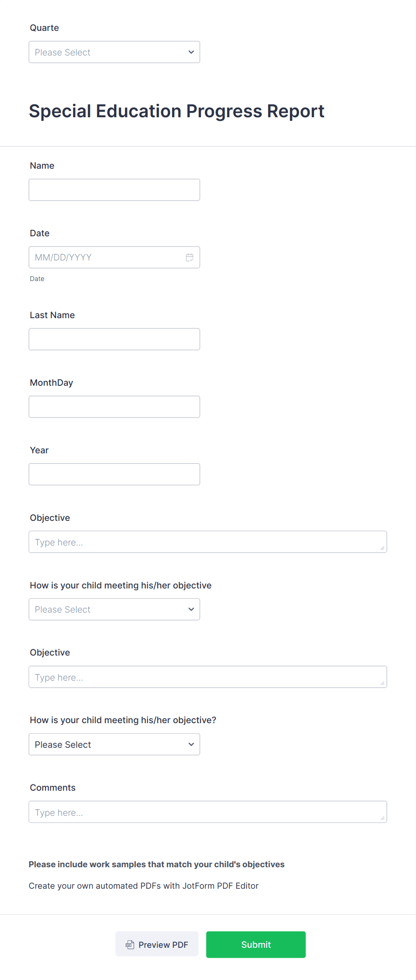
Task: Click inside the MonthDay input field
Action: (x=114, y=406)
